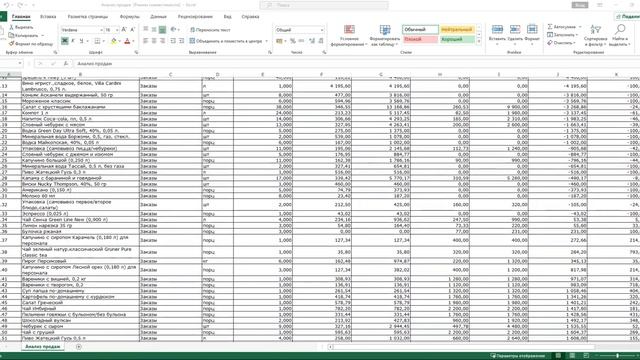Switch to the Данные tab

pyautogui.click(x=158, y=17)
